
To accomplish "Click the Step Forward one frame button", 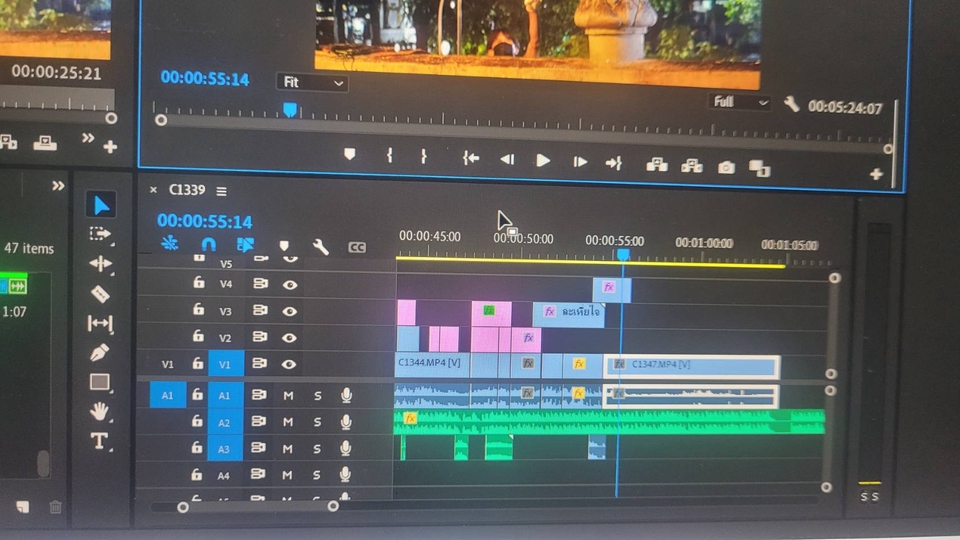I will point(579,160).
